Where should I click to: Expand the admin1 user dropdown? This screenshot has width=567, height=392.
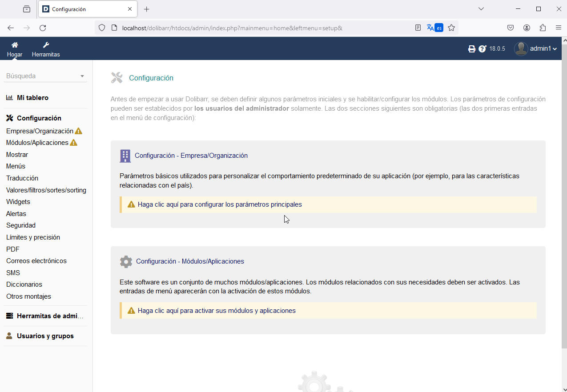535,49
